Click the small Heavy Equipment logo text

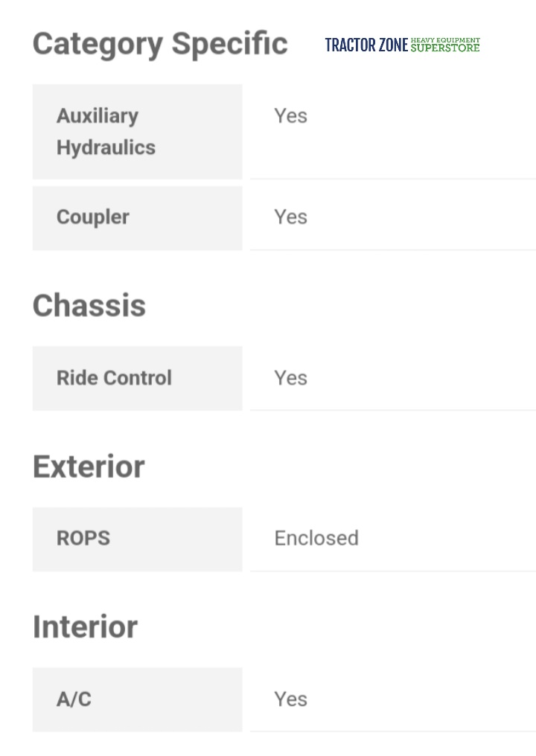click(445, 40)
